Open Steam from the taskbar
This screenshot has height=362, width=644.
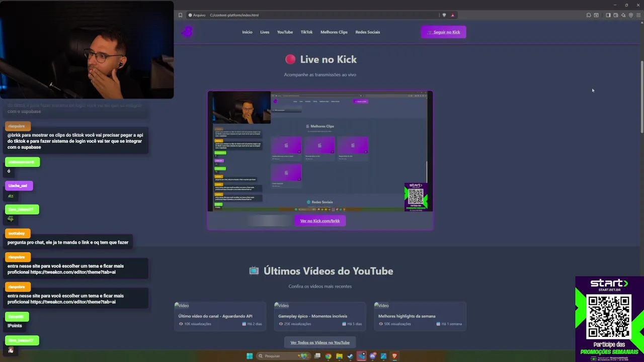pyautogui.click(x=350, y=356)
